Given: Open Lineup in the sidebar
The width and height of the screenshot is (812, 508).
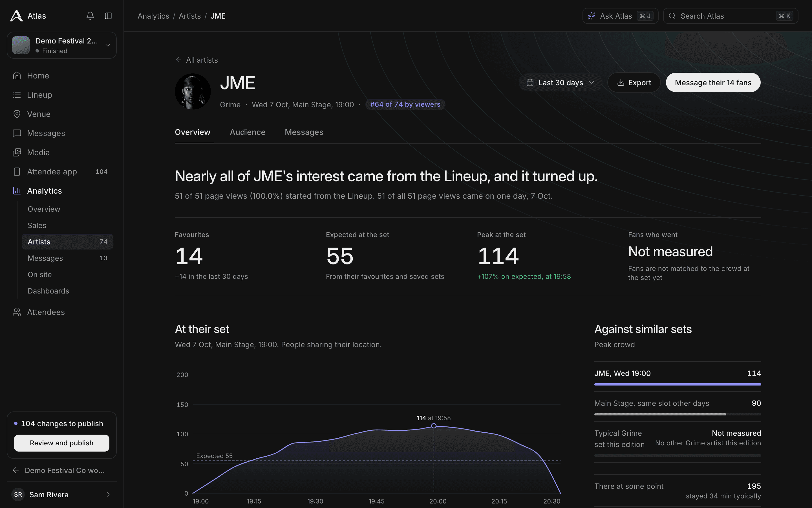Looking at the screenshot, I should coord(62,95).
